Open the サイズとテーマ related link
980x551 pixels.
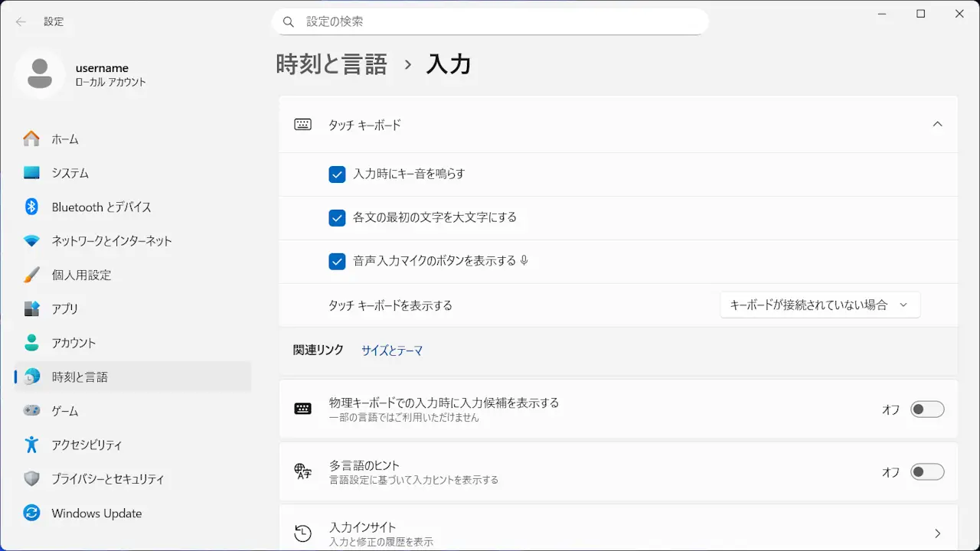pos(391,350)
